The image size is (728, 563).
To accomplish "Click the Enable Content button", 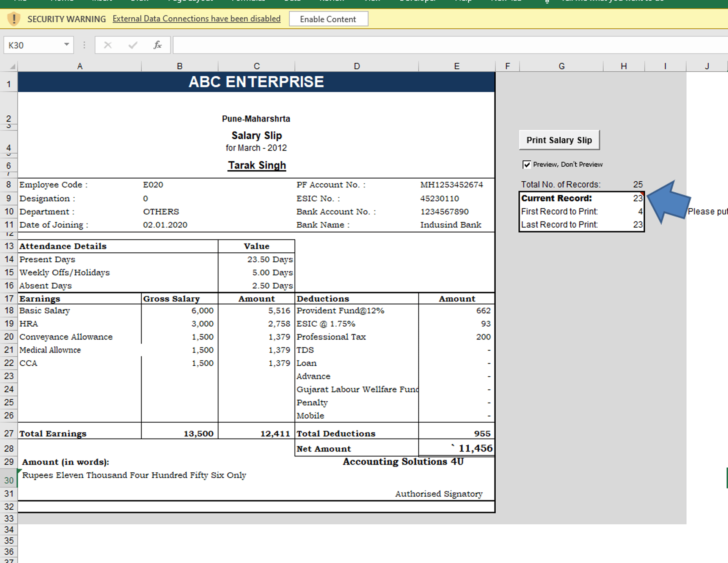I will coord(328,19).
